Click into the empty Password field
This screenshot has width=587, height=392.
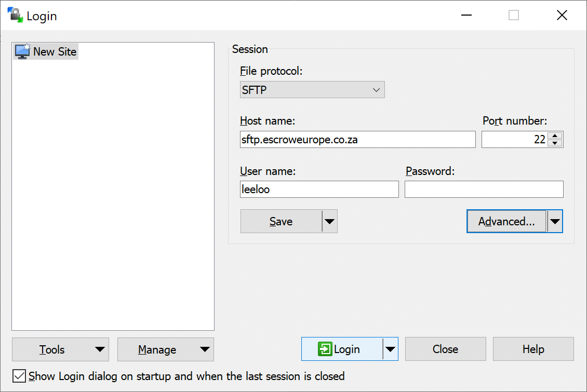pyautogui.click(x=484, y=190)
